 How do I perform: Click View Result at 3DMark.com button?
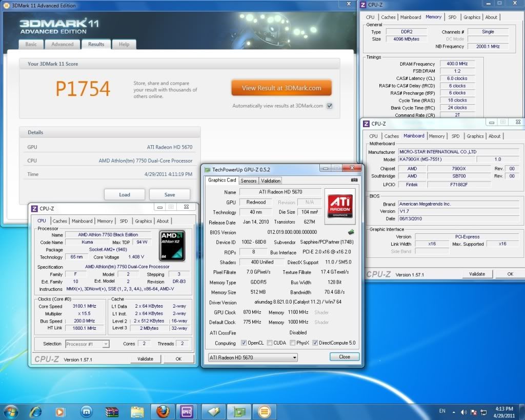[281, 88]
